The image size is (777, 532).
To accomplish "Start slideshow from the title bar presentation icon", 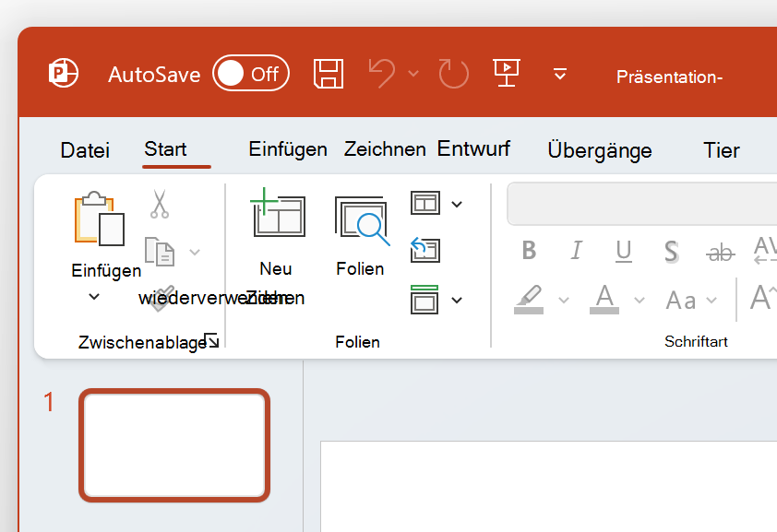I will [507, 73].
